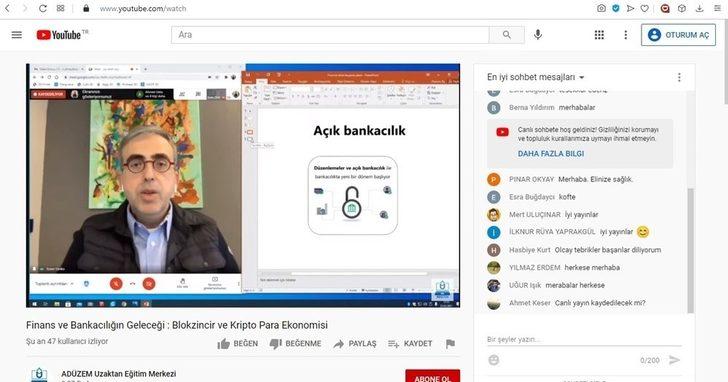Open YouTube settings three-dot menu
The height and width of the screenshot is (382, 728).
pyautogui.click(x=625, y=35)
